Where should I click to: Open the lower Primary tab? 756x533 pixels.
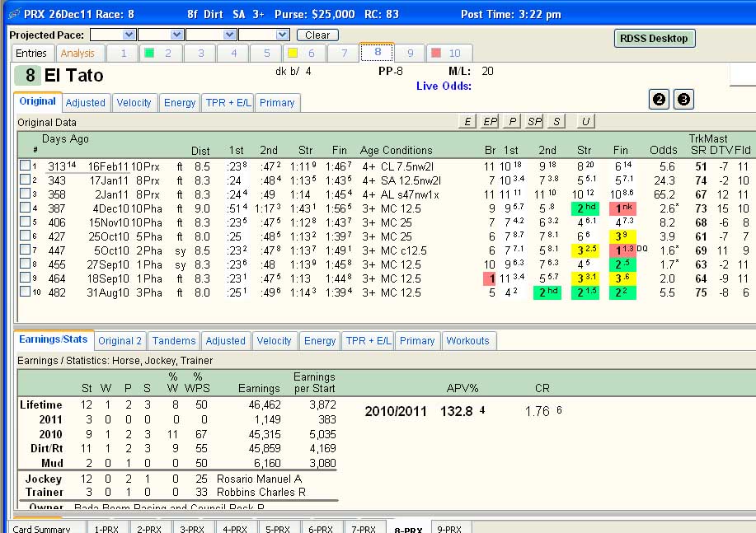tap(417, 341)
